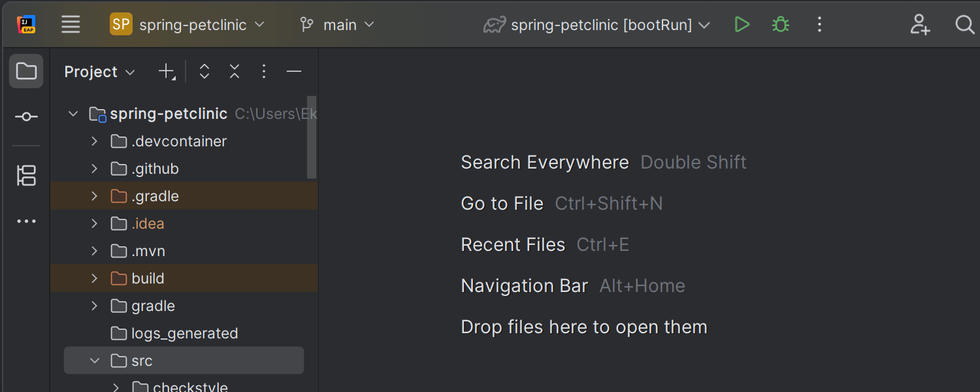Open the main menu hamburger icon
Image resolution: width=980 pixels, height=392 pixels.
click(71, 24)
